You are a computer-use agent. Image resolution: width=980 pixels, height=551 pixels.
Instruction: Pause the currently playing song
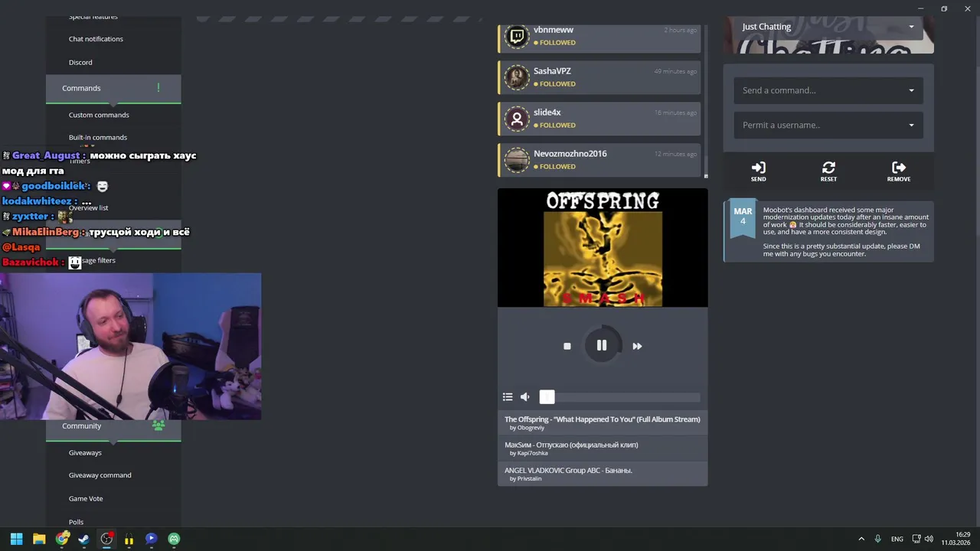coord(602,346)
